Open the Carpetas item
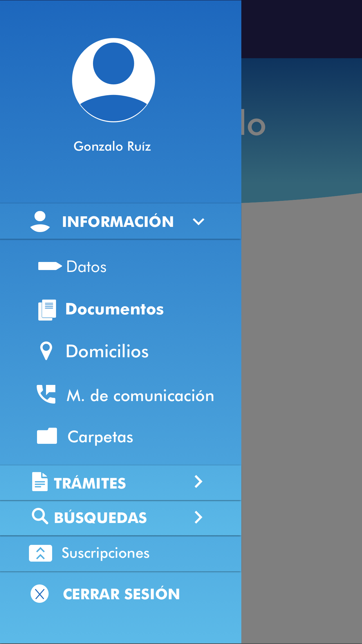The width and height of the screenshot is (362, 644). pos(100,437)
